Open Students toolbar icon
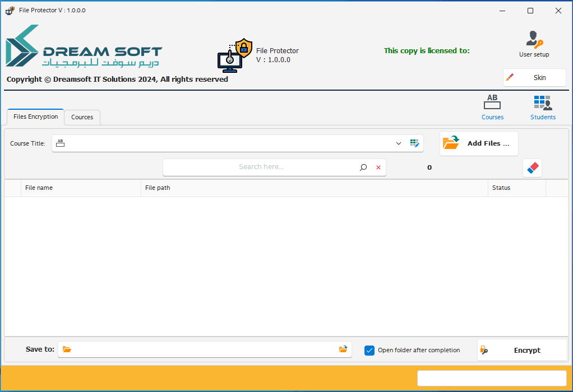Screen dimensions: 573x392 (x=543, y=107)
